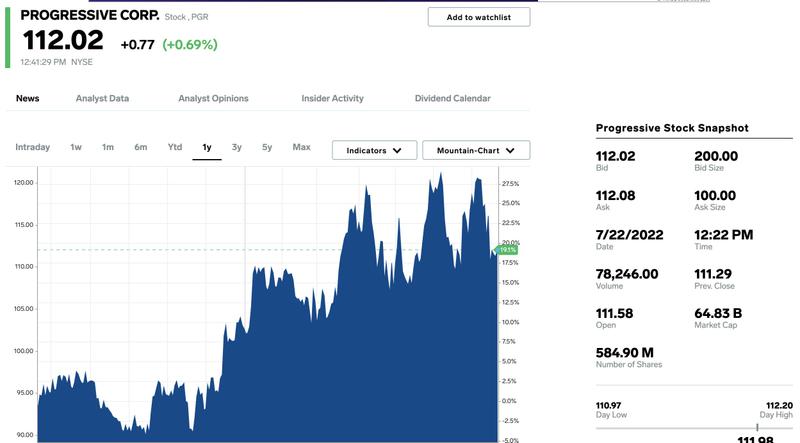800x443 pixels.
Task: Select 6m chart range
Action: coord(141,147)
